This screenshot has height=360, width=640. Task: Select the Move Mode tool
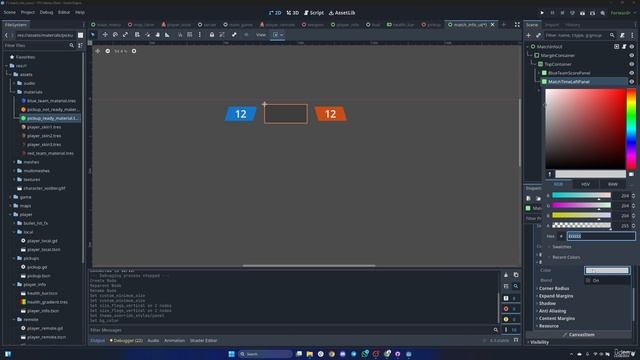(x=105, y=35)
